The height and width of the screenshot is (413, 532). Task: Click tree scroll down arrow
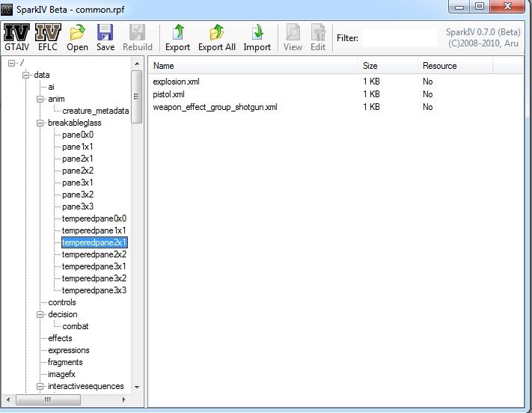pos(137,388)
